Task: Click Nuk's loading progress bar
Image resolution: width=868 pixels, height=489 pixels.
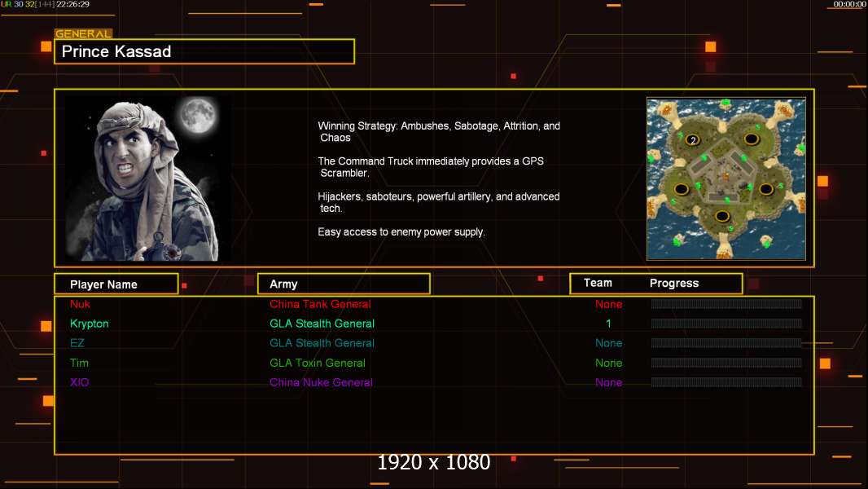Action: pyautogui.click(x=726, y=303)
